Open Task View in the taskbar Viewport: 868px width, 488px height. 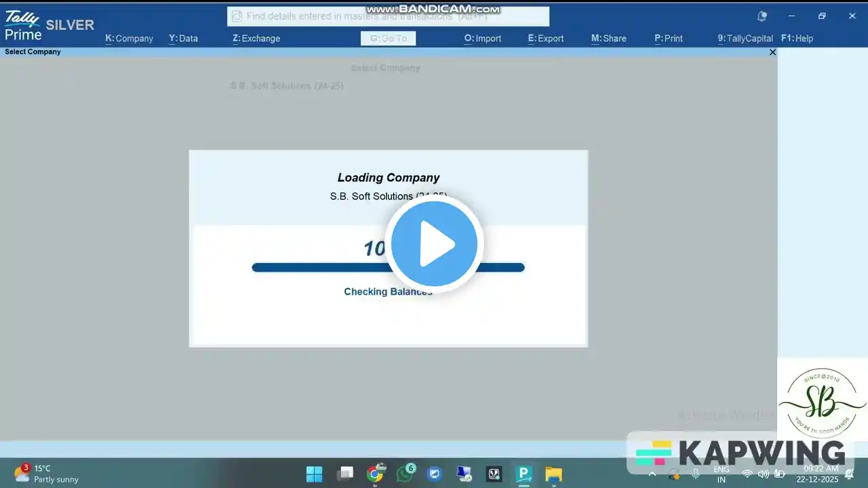click(x=346, y=474)
